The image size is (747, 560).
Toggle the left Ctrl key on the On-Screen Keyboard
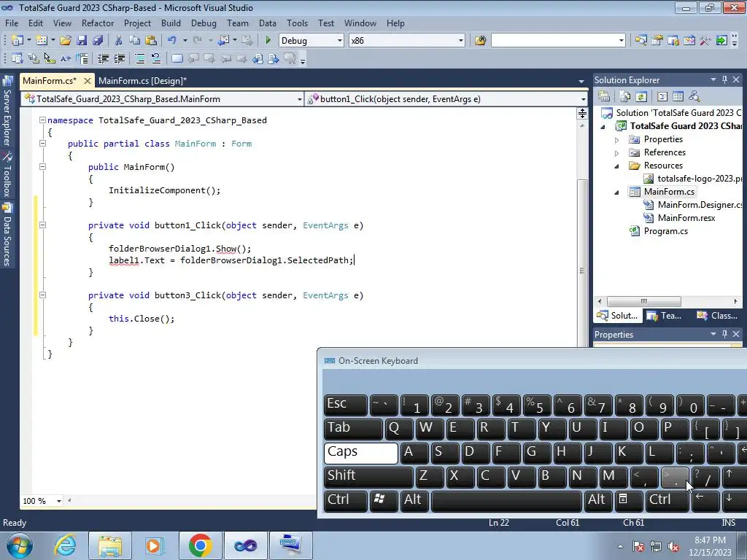(346, 501)
